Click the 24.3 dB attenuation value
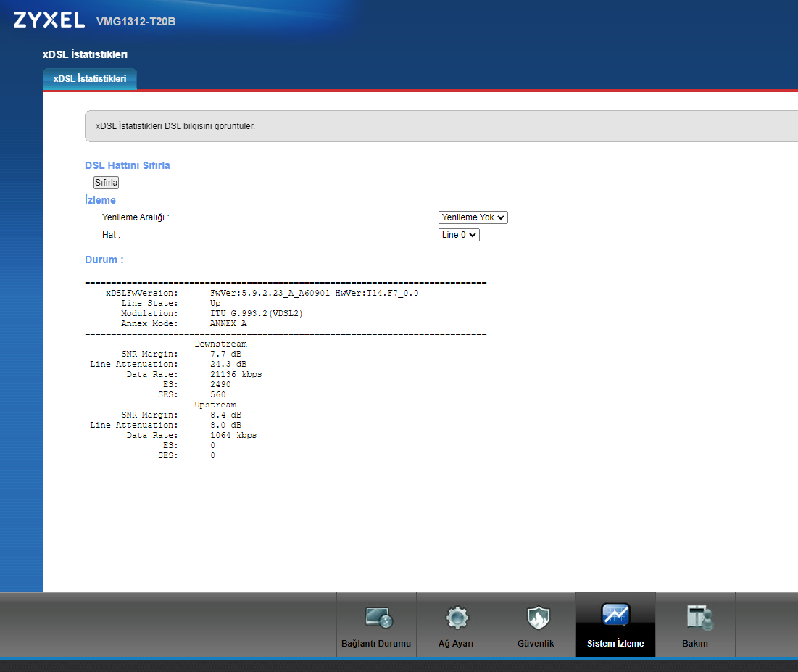Screen dimensions: 798x672 pos(228,365)
